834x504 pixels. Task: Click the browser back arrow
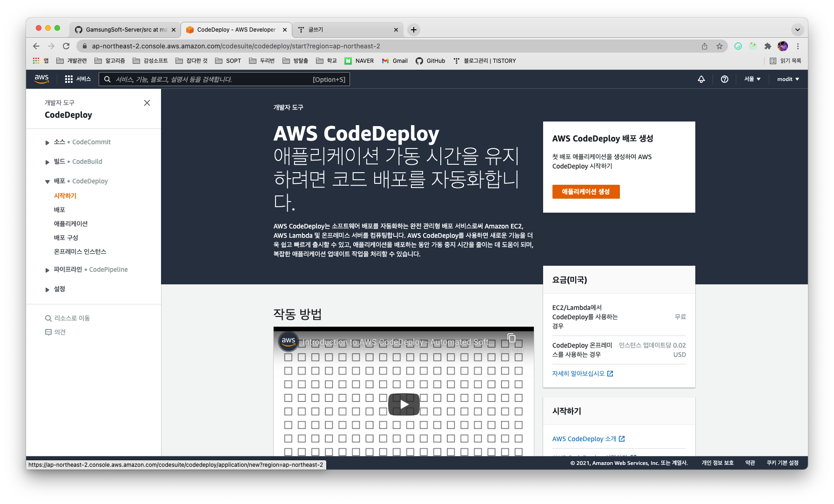(x=36, y=46)
